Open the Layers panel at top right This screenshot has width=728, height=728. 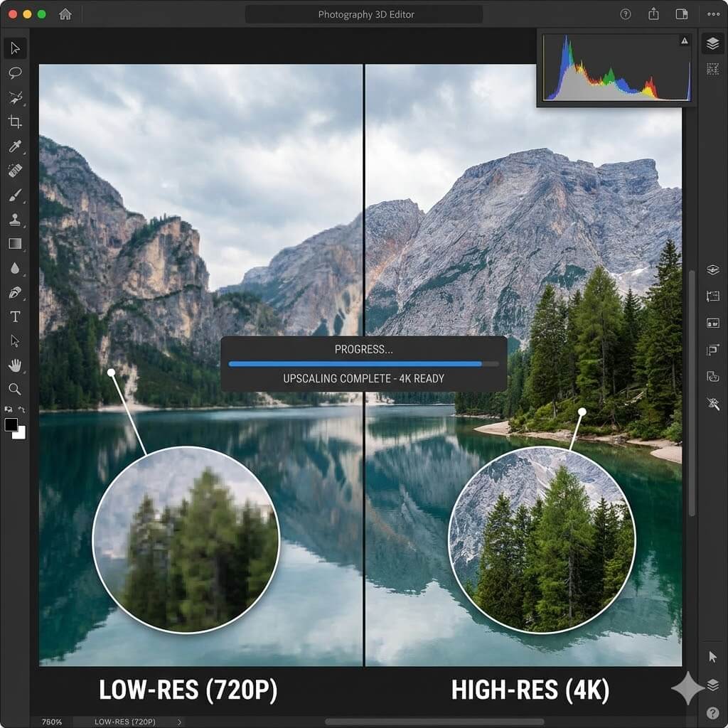(712, 44)
